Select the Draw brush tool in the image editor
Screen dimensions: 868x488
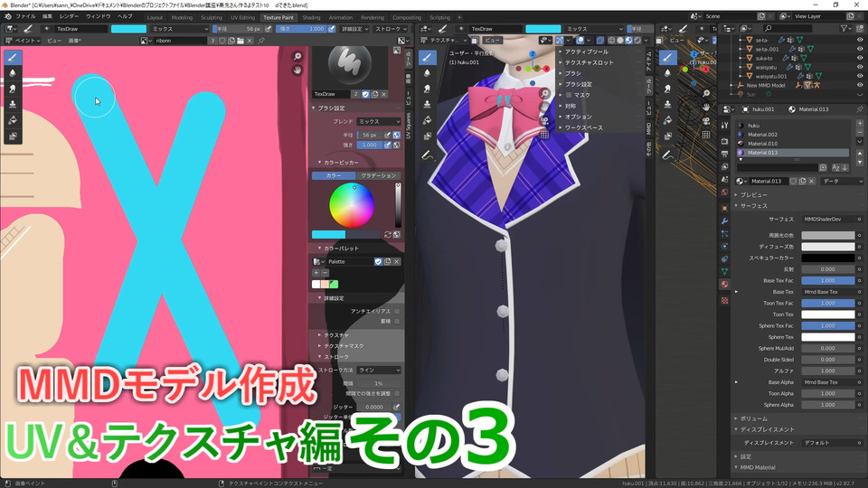[12, 58]
